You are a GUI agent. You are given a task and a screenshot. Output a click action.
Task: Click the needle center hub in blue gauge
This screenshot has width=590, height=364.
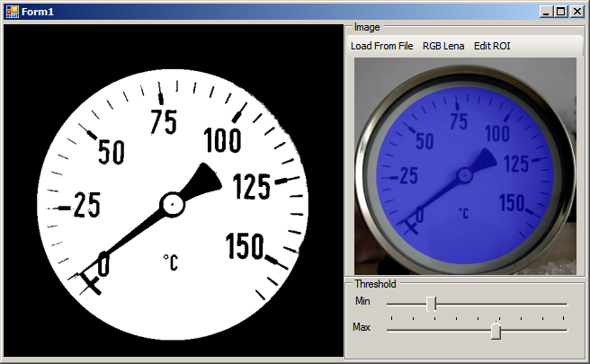(464, 173)
